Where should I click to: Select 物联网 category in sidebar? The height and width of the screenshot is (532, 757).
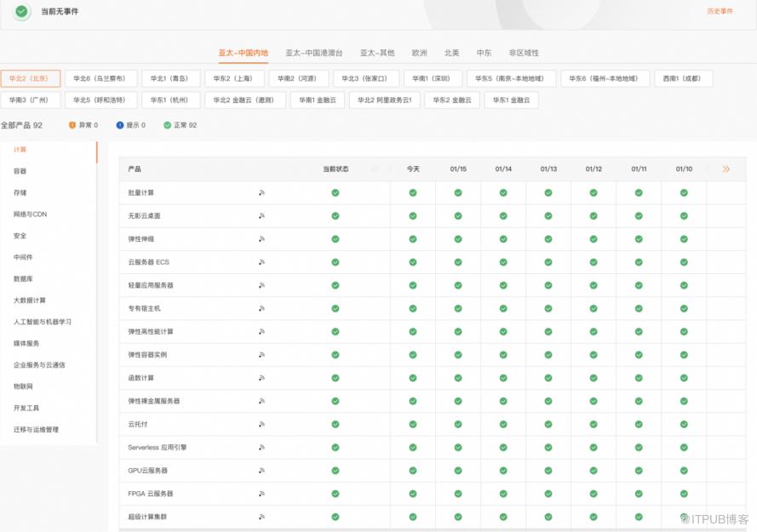point(23,386)
